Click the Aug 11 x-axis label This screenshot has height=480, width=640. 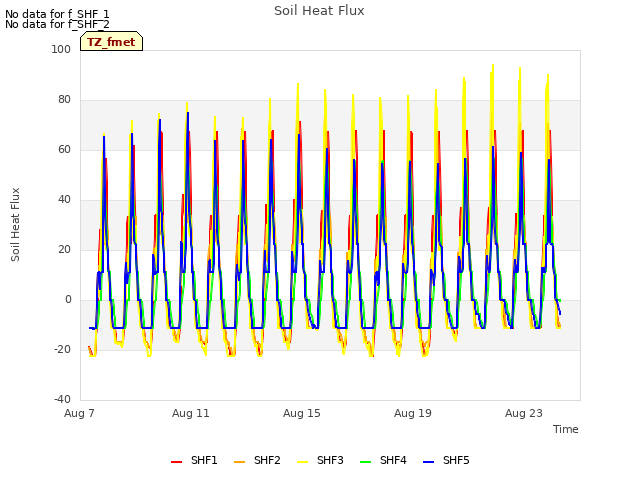(x=191, y=413)
